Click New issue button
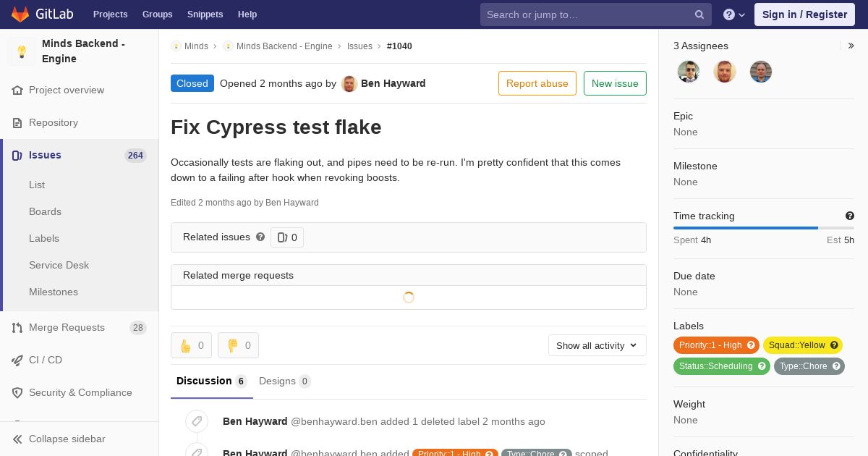Screen dimensions: 868x456 (615, 83)
